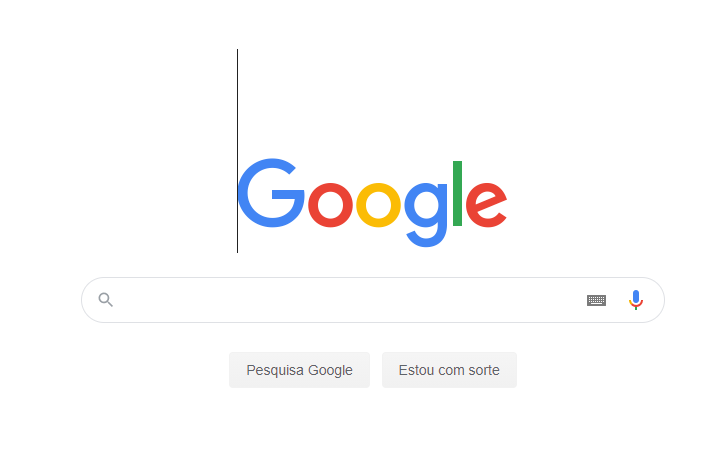Focus the empty Google search text field
Viewport: 703px width, 459px height.
(x=350, y=300)
